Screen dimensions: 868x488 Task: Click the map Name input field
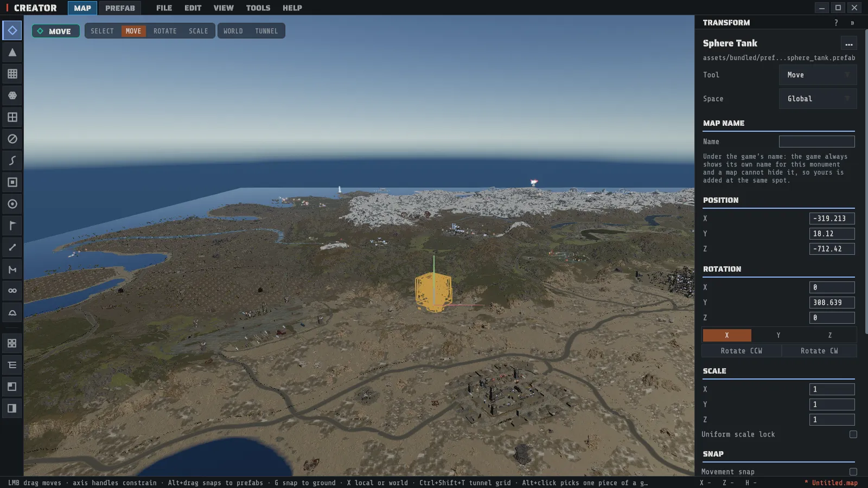point(816,142)
